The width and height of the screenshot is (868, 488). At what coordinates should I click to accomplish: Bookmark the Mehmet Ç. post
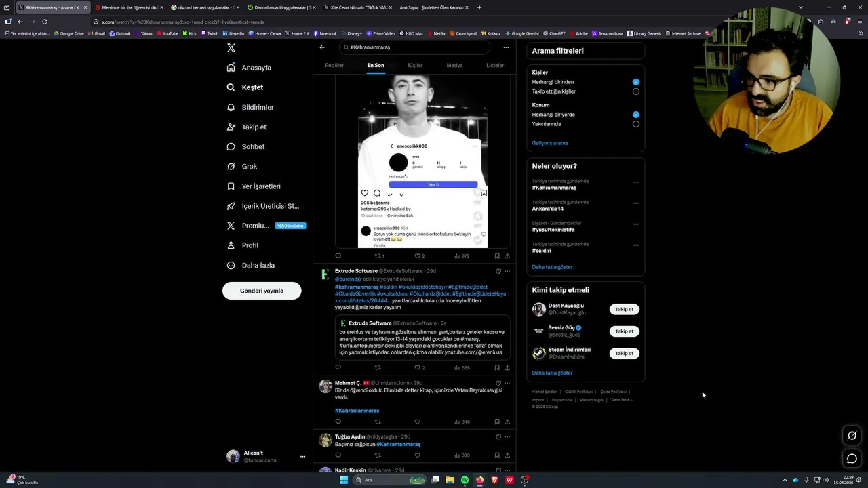click(x=497, y=422)
